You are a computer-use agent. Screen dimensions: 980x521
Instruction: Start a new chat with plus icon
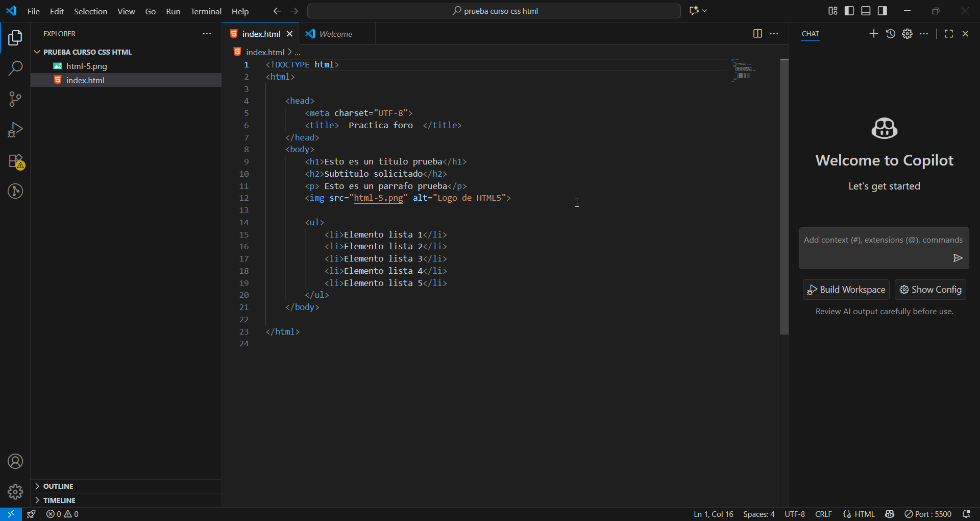click(x=874, y=34)
